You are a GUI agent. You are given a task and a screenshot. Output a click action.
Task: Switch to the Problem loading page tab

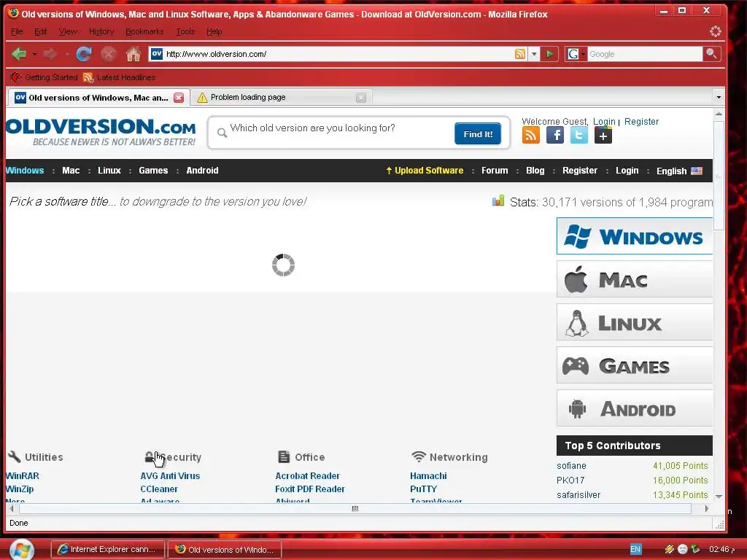282,97
